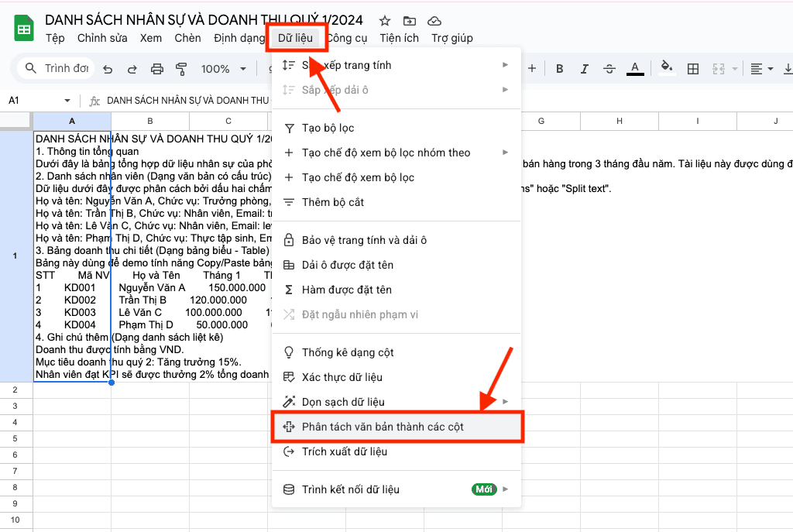Click the undo icon in toolbar
The image size is (793, 532).
[x=108, y=69]
